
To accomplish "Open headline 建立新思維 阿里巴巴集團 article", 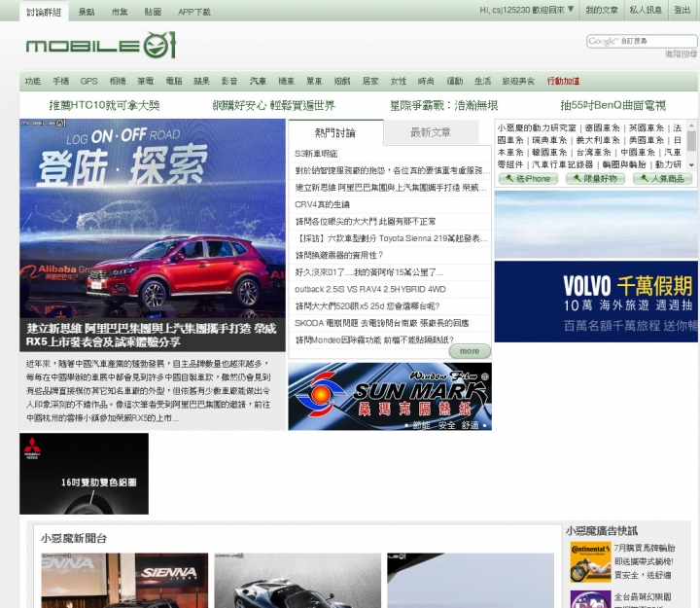I will pyautogui.click(x=152, y=335).
